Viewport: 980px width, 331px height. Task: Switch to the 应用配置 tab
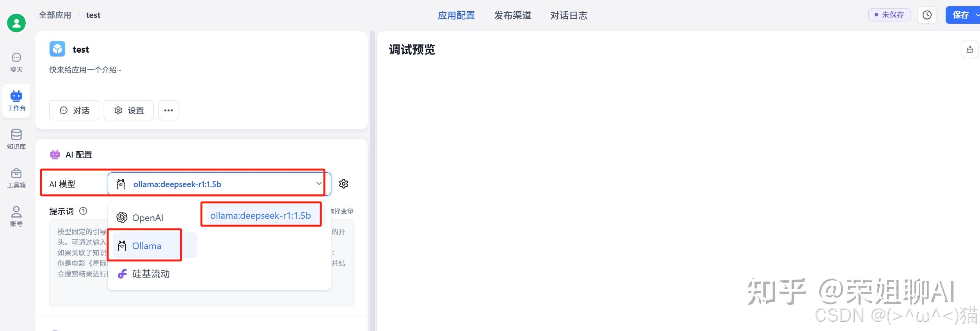point(456,15)
